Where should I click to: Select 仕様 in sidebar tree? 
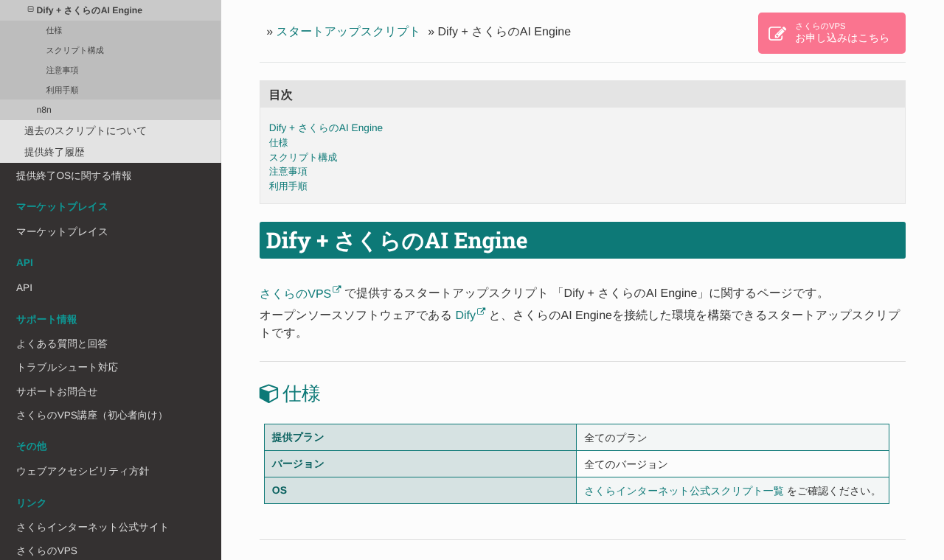pyautogui.click(x=111, y=30)
